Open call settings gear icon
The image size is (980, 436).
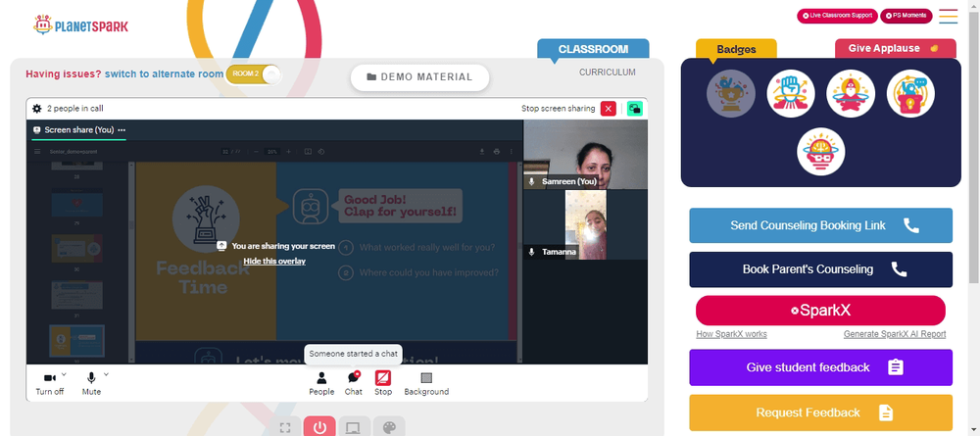[x=37, y=109]
